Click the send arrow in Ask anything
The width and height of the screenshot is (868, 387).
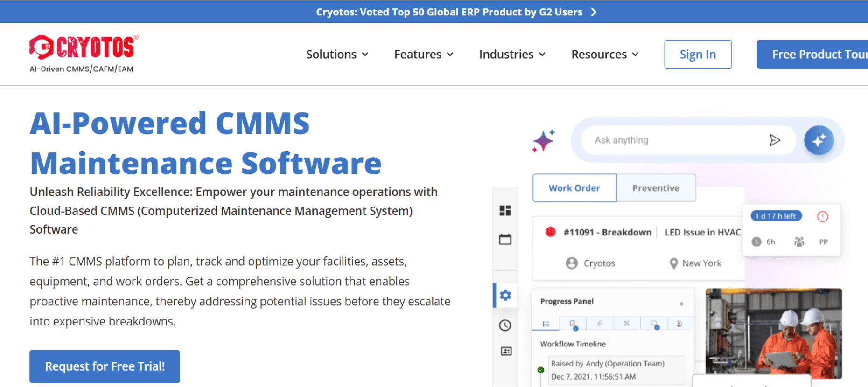[775, 140]
